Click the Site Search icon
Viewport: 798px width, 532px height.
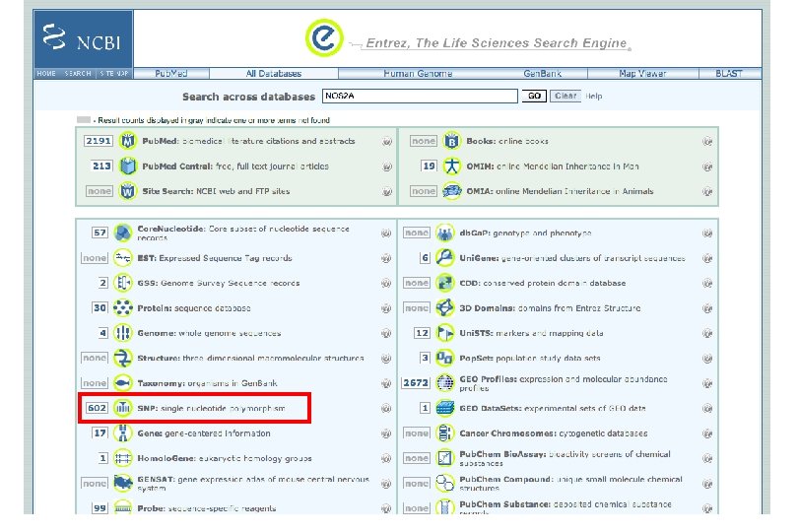(128, 191)
